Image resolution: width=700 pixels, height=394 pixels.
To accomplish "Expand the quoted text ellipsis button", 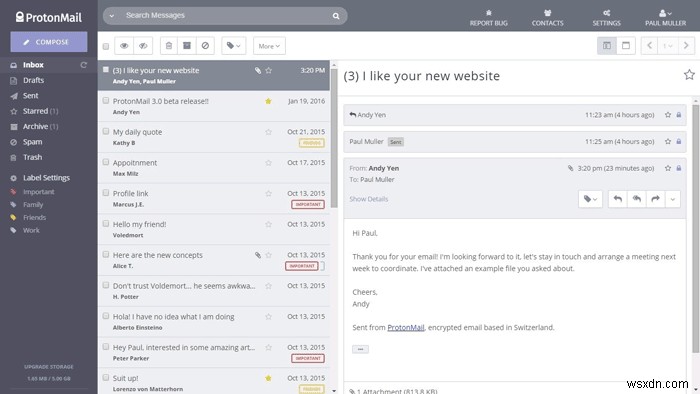I will [360, 349].
